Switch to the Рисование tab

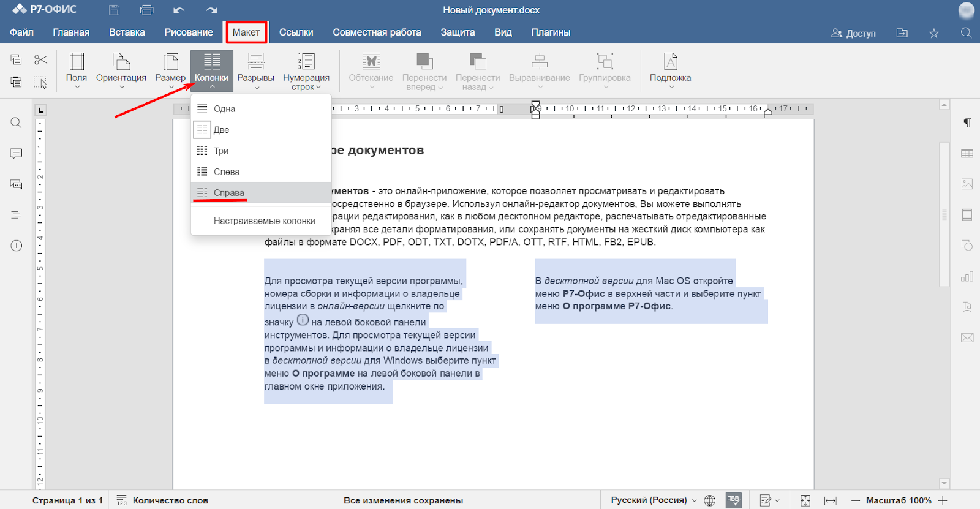point(189,32)
